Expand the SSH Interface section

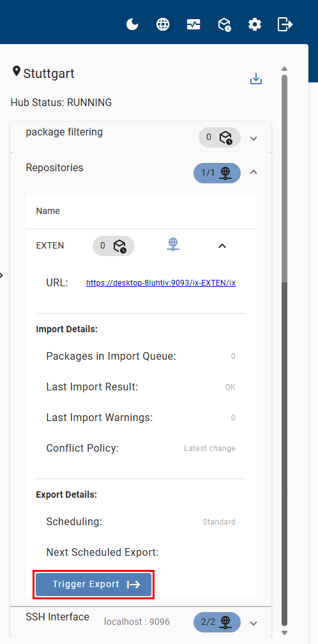[254, 623]
